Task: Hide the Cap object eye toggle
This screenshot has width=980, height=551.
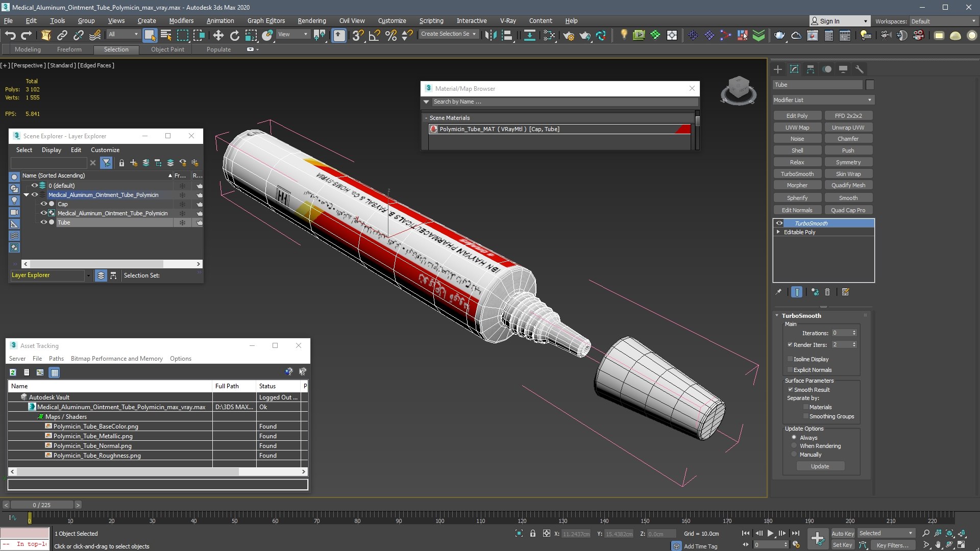Action: tap(43, 204)
